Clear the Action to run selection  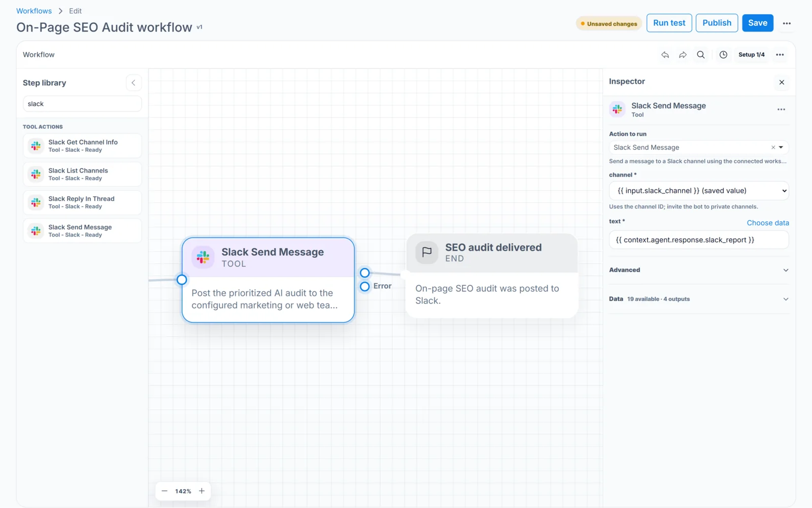773,148
